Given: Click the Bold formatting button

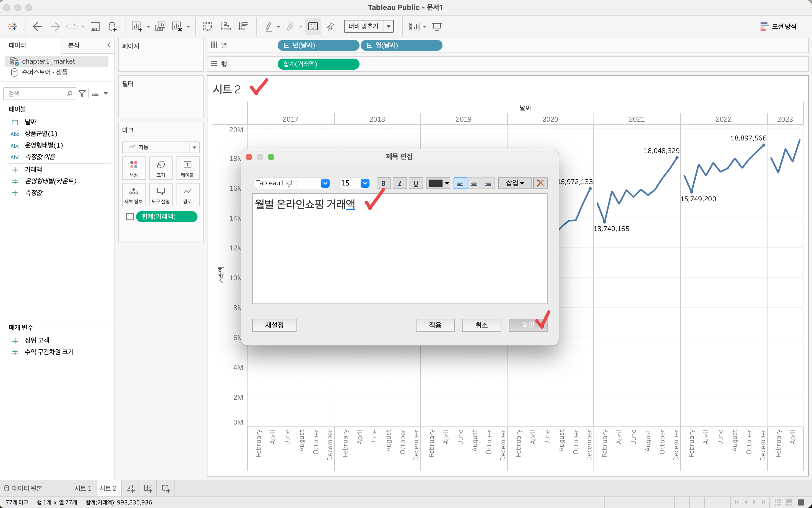Looking at the screenshot, I should (x=383, y=183).
